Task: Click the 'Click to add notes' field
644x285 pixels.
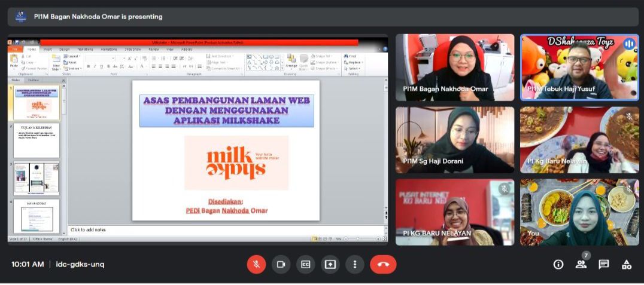Action: click(x=226, y=230)
